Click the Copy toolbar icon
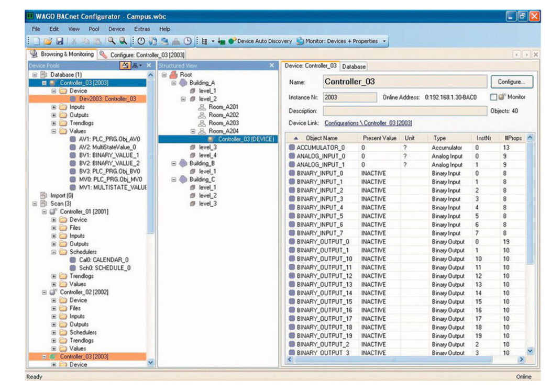Screen dimensions: 551x392 [85, 41]
